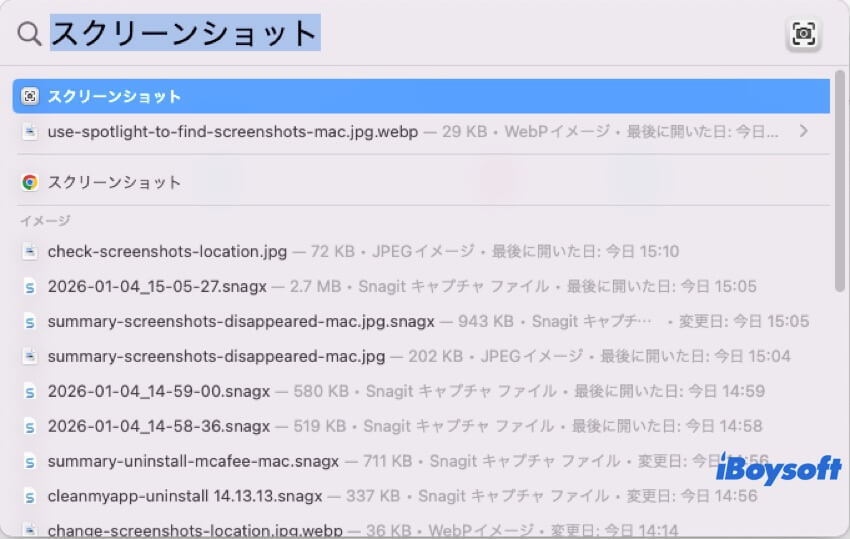Viewport: 850px width, 539px height.
Task: Click the Snagit icon of cleanmyapp-uninstall 14.13.13.snagx
Action: pyautogui.click(x=30, y=496)
